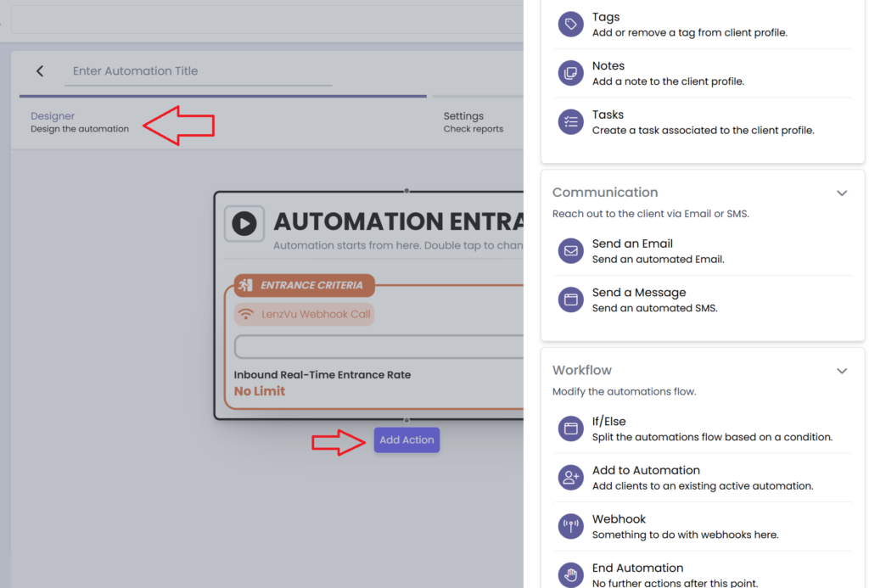This screenshot has height=588, width=869.
Task: Go back using the left arrow
Action: (x=40, y=71)
